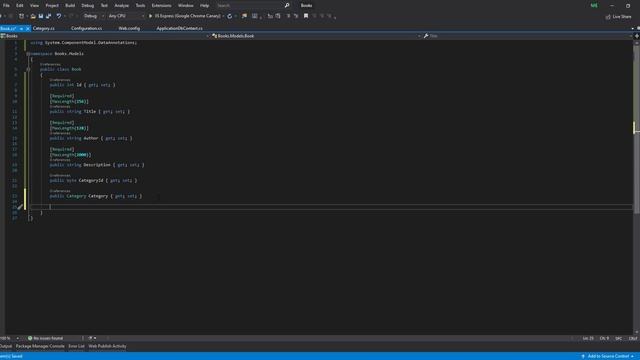Screen dimensions: 640x360
Task: Collapse the namespace Books.Models block
Action: click(x=28, y=54)
